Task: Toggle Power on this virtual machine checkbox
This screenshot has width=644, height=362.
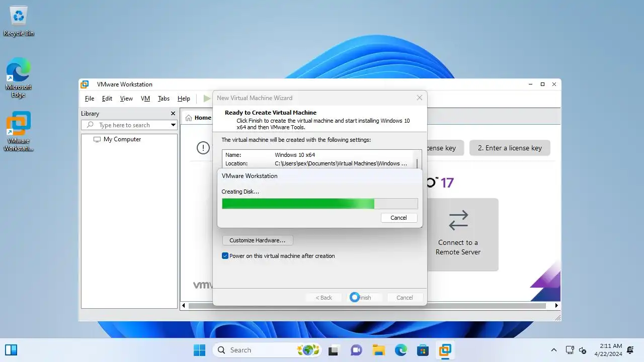Action: [x=225, y=256]
